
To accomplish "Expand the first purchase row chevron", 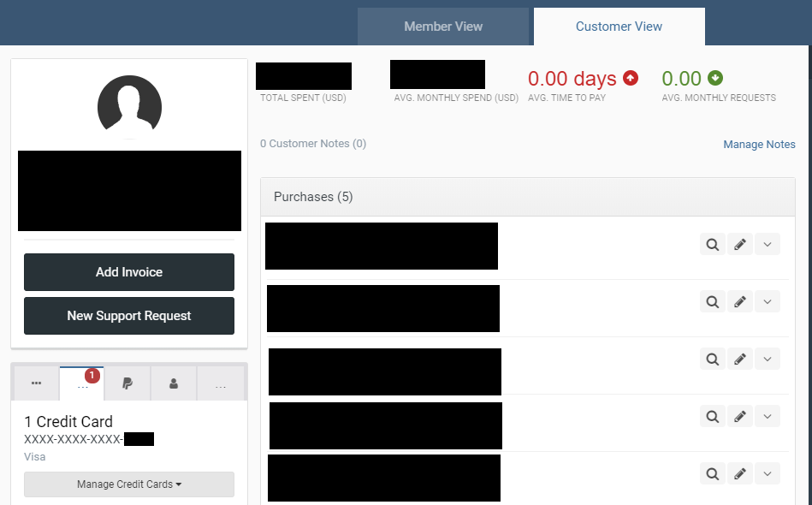I will point(768,245).
